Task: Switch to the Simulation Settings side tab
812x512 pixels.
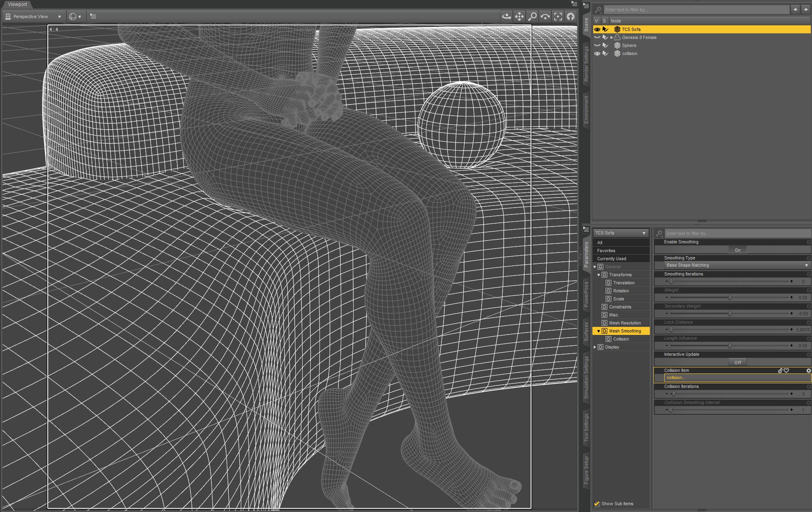Action: 586,377
